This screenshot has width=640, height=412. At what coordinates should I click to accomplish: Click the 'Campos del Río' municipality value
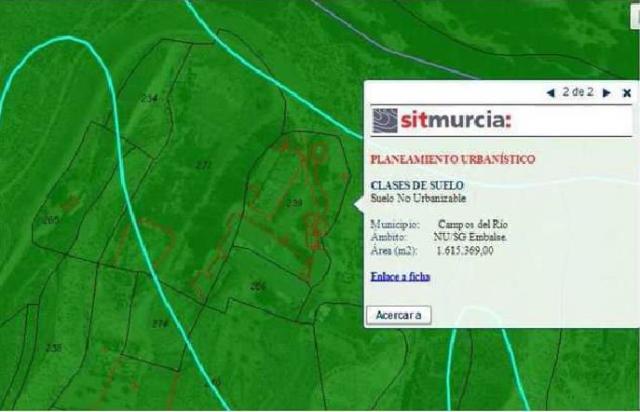[x=473, y=224]
